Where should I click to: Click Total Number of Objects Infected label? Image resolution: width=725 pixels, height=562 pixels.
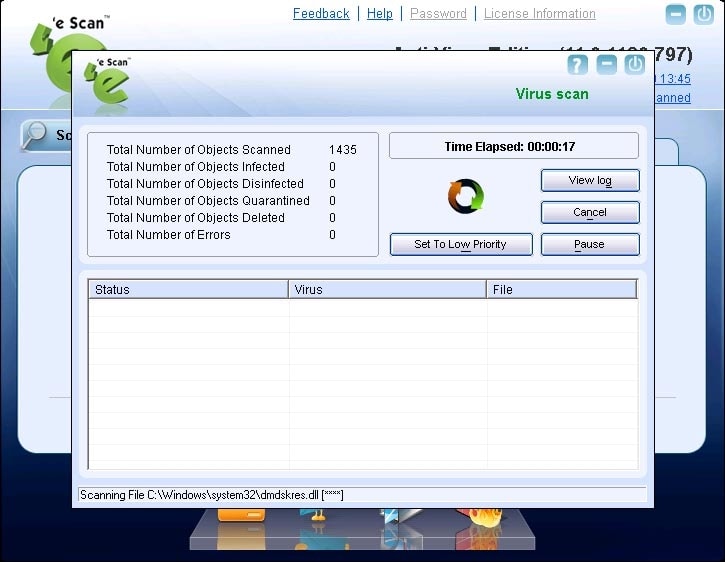click(196, 167)
